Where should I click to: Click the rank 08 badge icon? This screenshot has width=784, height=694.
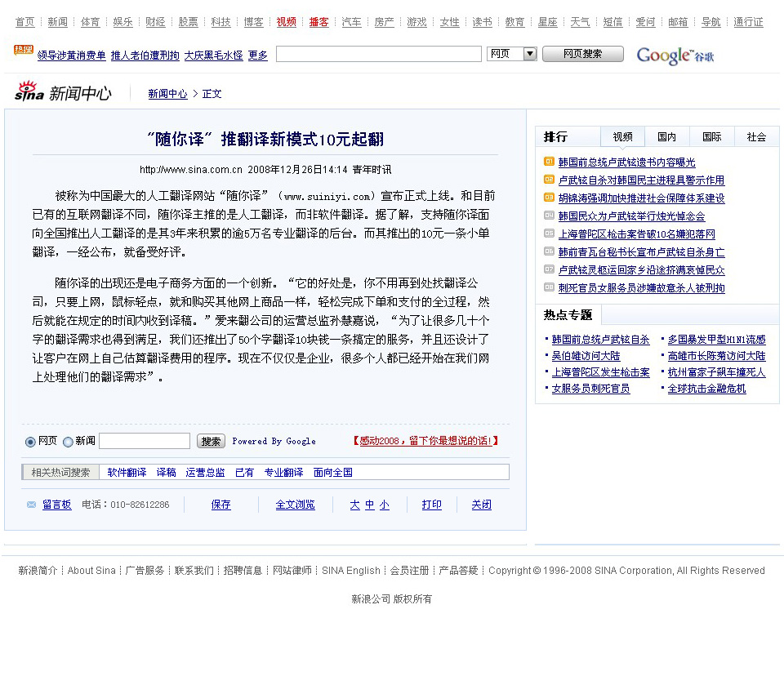549,287
